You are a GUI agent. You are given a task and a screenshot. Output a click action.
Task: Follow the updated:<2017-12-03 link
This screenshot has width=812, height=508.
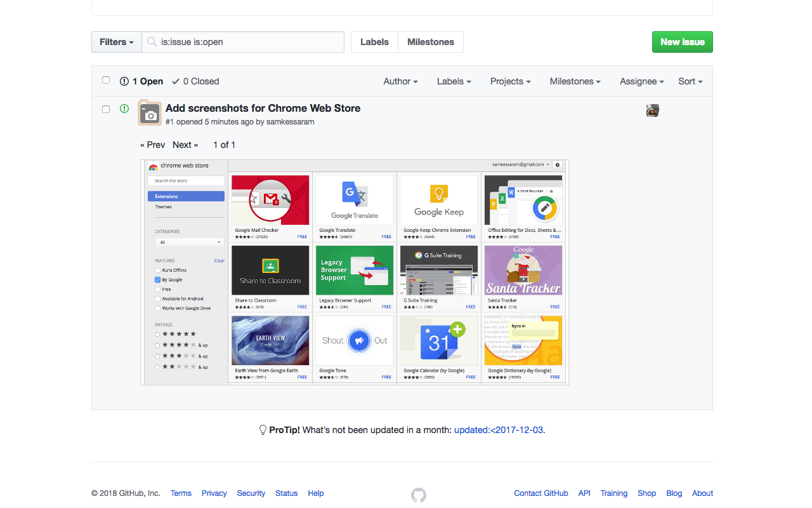tap(499, 430)
